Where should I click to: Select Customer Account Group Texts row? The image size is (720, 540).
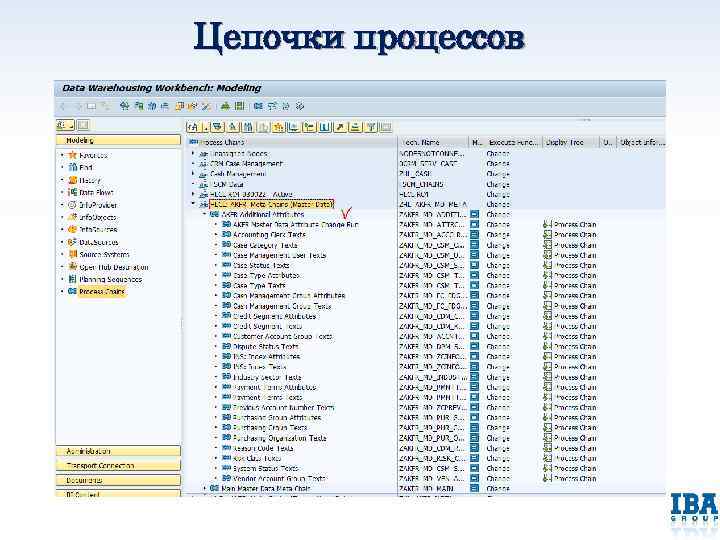tap(282, 336)
